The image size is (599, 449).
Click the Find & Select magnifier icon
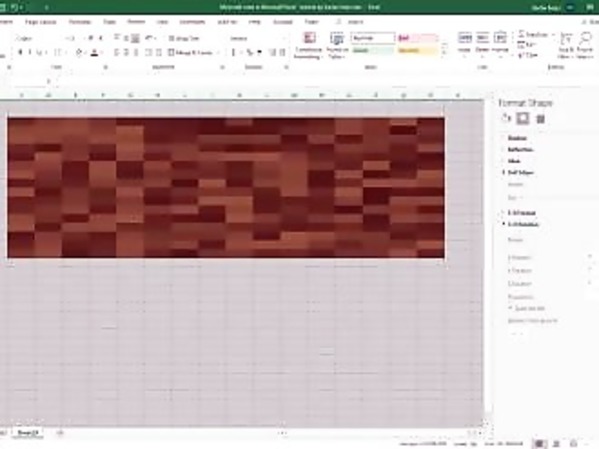pyautogui.click(x=585, y=45)
